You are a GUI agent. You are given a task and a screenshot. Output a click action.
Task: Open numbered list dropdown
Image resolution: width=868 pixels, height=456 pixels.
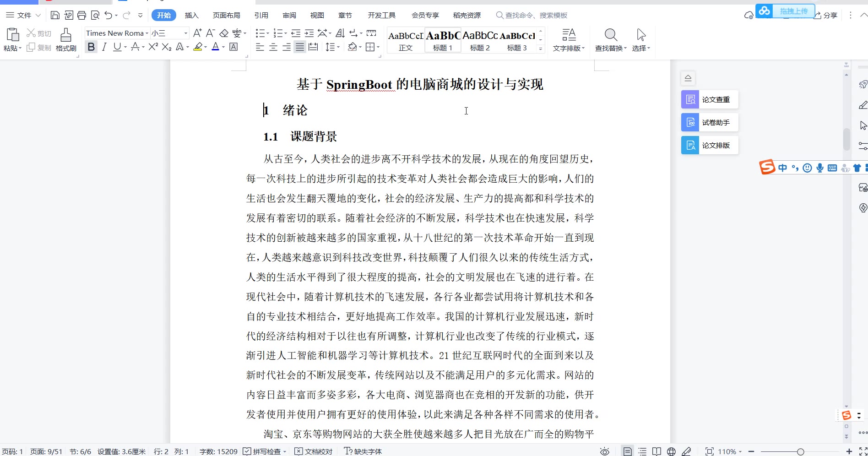click(x=286, y=33)
